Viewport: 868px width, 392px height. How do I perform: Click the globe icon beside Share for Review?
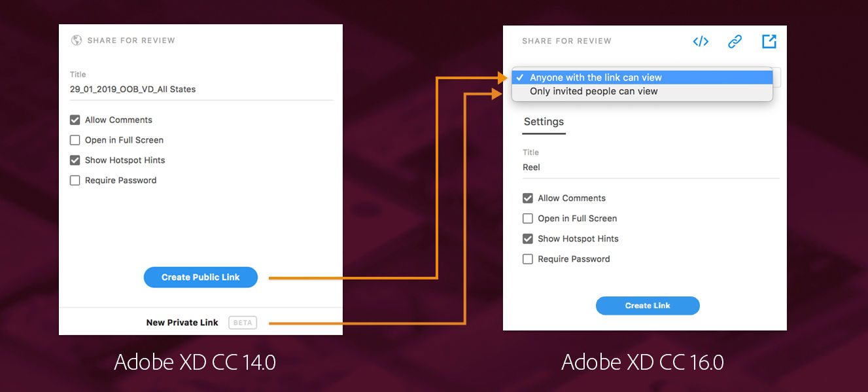(x=77, y=41)
